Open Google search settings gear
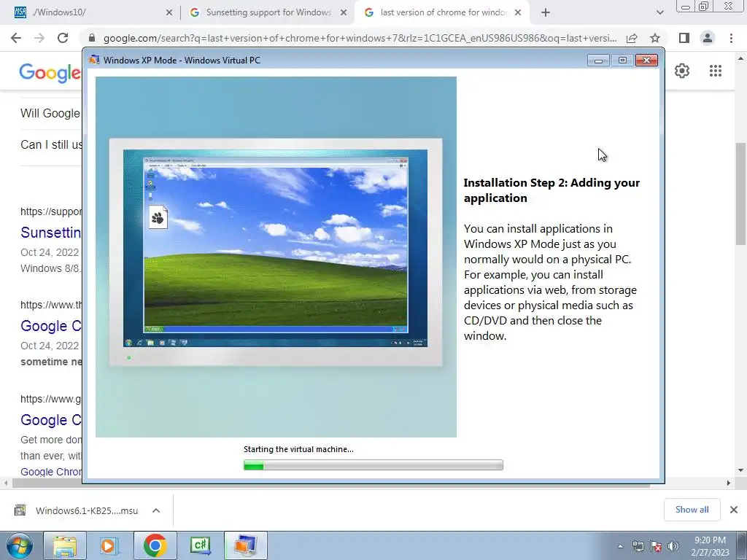Screen dimensions: 747x560 tap(682, 71)
